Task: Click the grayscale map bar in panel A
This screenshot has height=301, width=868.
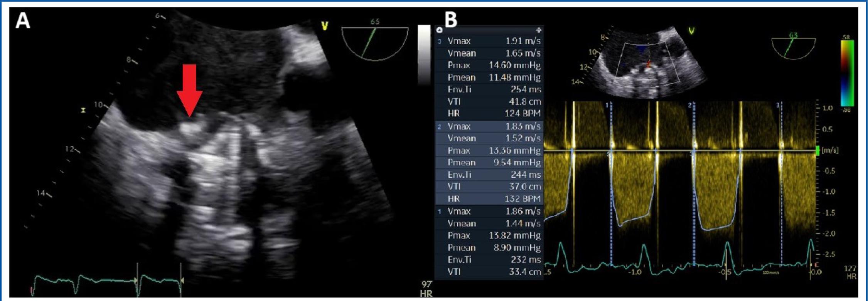Action: [424, 54]
